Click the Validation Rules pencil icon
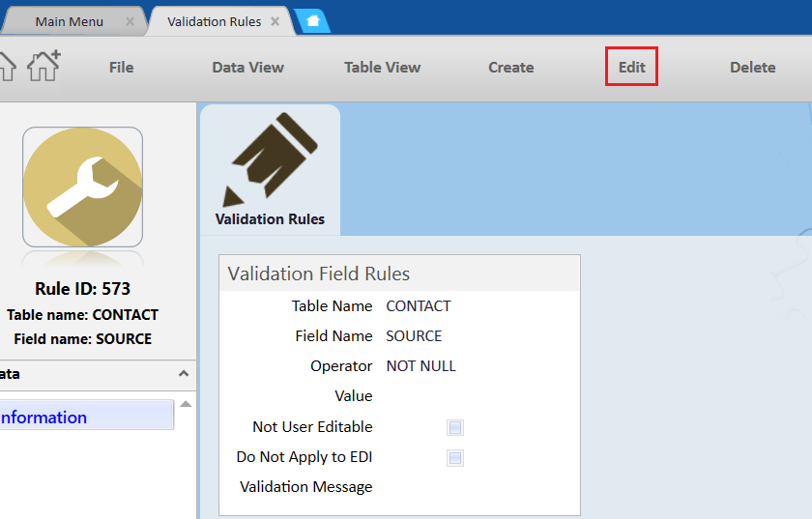812x519 pixels. (x=270, y=160)
